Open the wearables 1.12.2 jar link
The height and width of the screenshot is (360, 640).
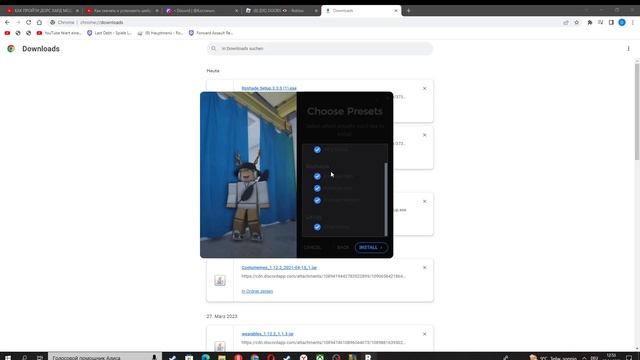click(x=267, y=334)
